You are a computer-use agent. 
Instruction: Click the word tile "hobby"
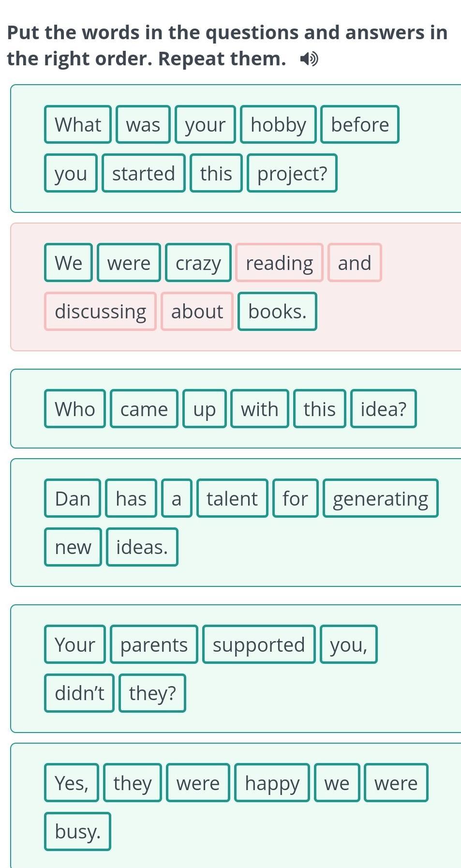(278, 125)
